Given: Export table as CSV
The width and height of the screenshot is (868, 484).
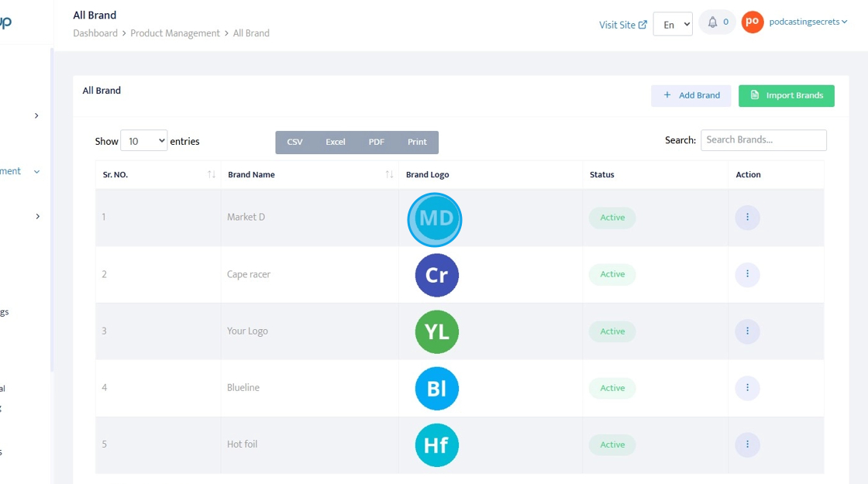Looking at the screenshot, I should pyautogui.click(x=294, y=142).
